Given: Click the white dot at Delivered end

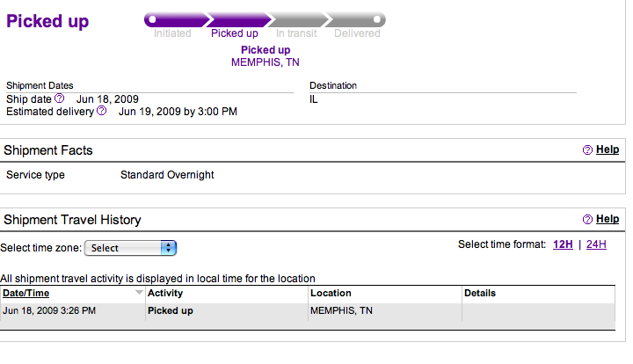Looking at the screenshot, I should tap(376, 19).
